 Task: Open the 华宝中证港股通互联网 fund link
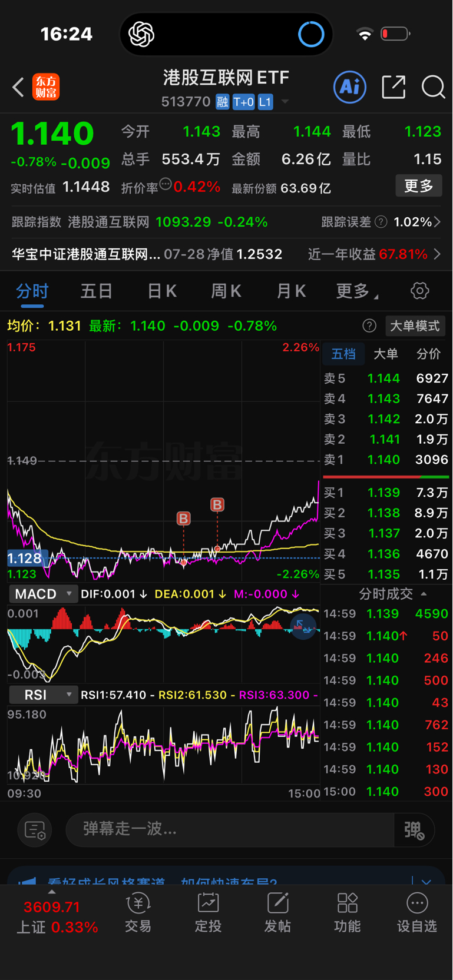pyautogui.click(x=87, y=254)
